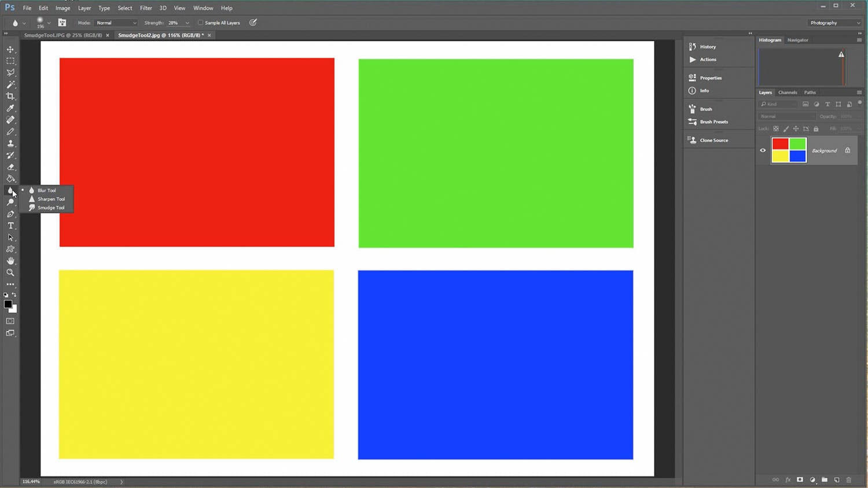The height and width of the screenshot is (488, 868).
Task: Open the Photography workspace dropdown
Action: [x=834, y=23]
